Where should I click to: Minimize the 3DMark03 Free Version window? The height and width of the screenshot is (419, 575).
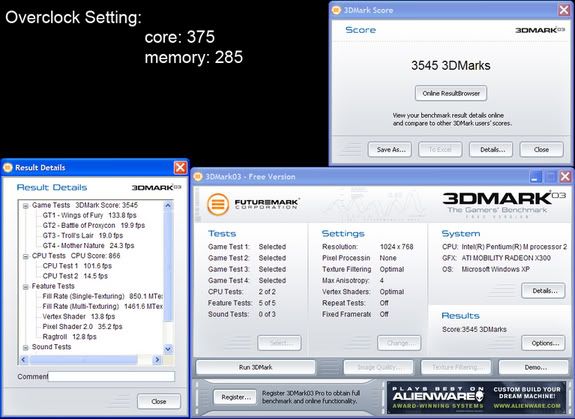tap(536, 177)
